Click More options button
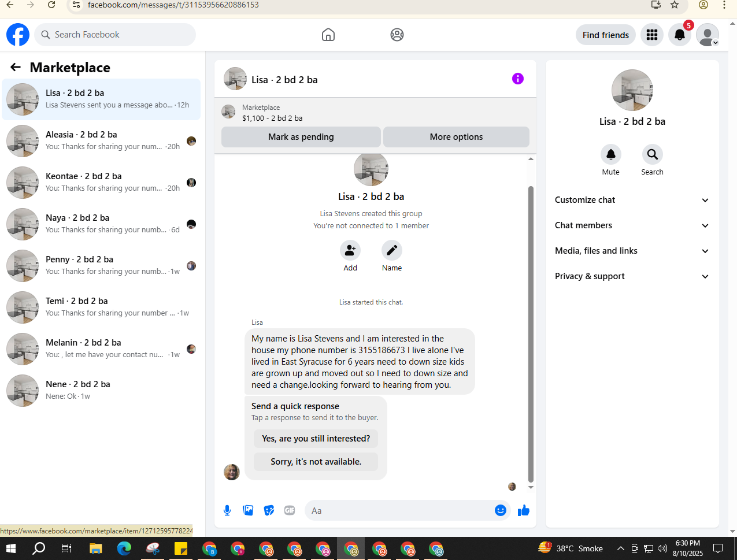 tap(456, 137)
